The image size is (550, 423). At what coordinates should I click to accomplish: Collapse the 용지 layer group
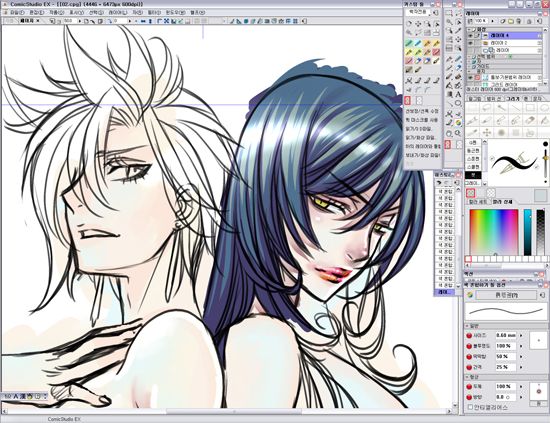pos(469,71)
